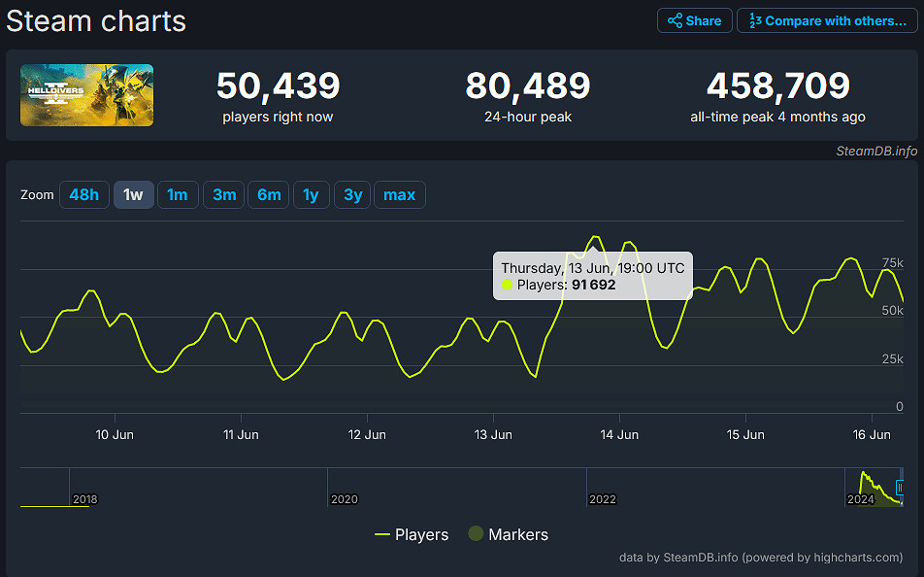The height and width of the screenshot is (577, 924).
Task: Open the 'Compare with others' dialog
Action: coord(827,20)
